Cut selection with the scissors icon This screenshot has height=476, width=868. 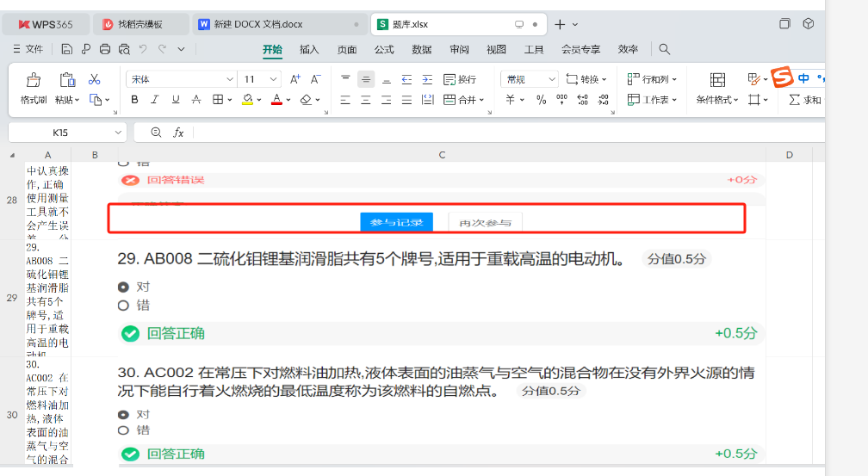click(95, 80)
